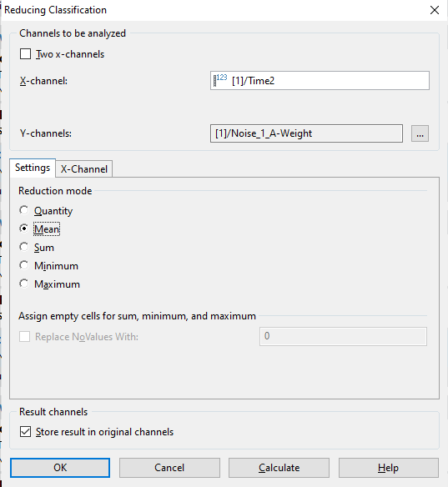Run the Calculate button
The height and width of the screenshot is (487, 448).
[279, 468]
